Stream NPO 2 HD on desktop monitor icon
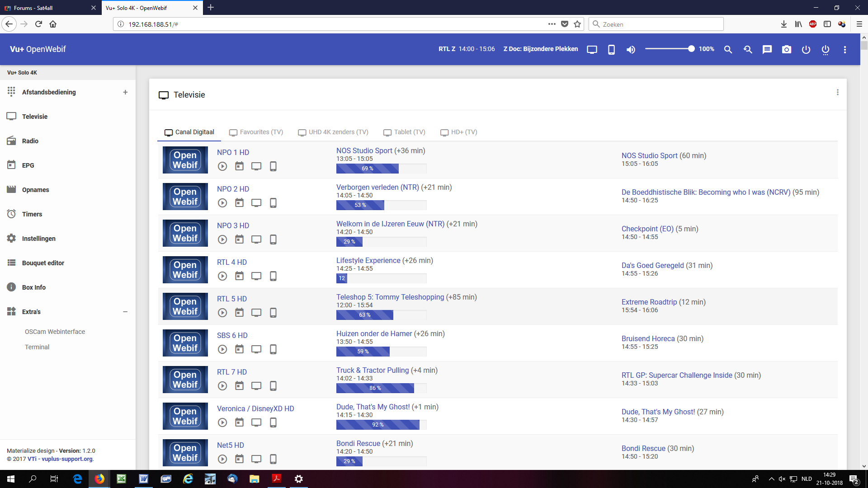The height and width of the screenshot is (488, 868). [x=256, y=203]
